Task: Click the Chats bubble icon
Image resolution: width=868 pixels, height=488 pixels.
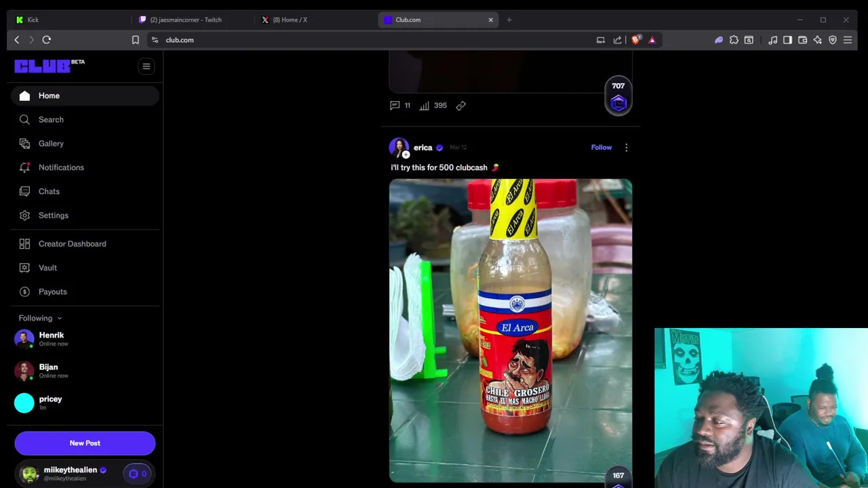Action: pos(24,191)
